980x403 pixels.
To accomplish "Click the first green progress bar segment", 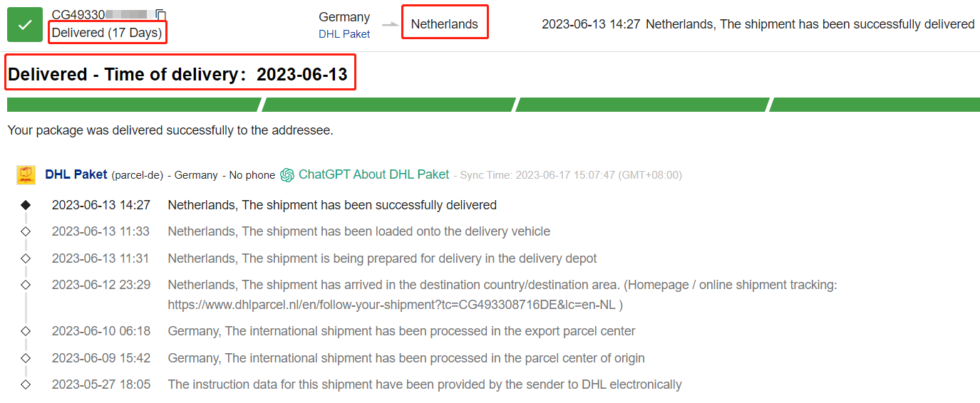I will pyautogui.click(x=134, y=105).
